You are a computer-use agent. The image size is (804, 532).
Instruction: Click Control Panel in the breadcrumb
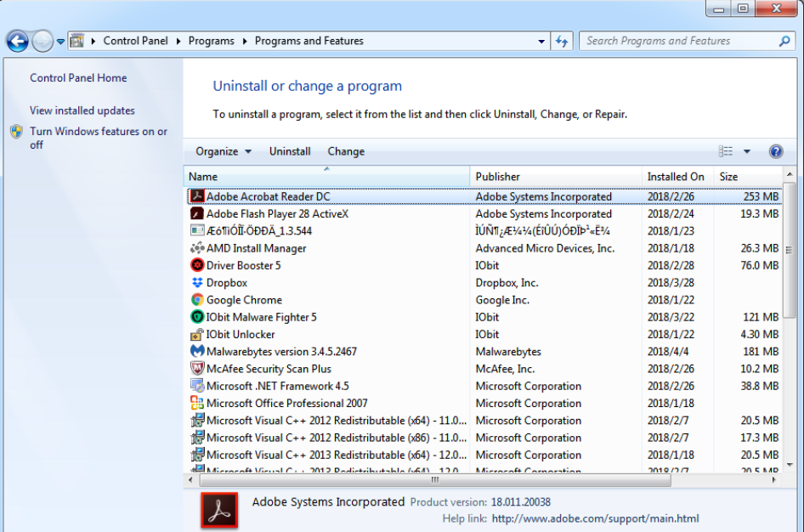click(x=135, y=41)
